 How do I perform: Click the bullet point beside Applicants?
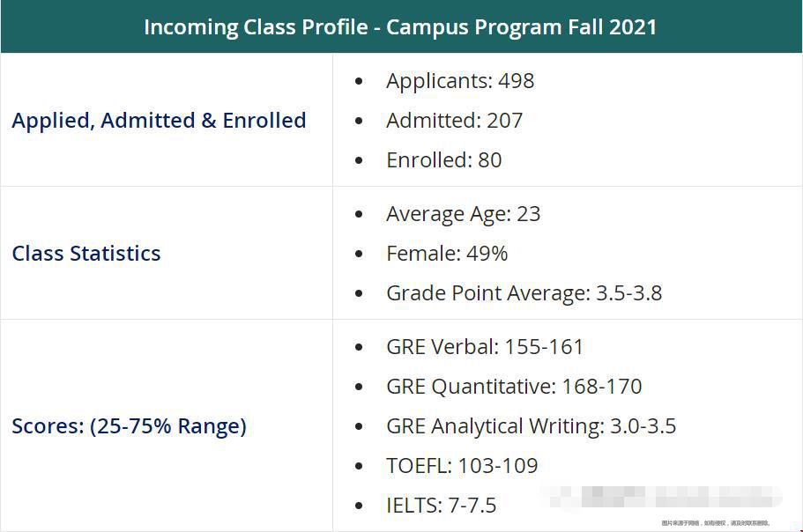pyautogui.click(x=359, y=81)
